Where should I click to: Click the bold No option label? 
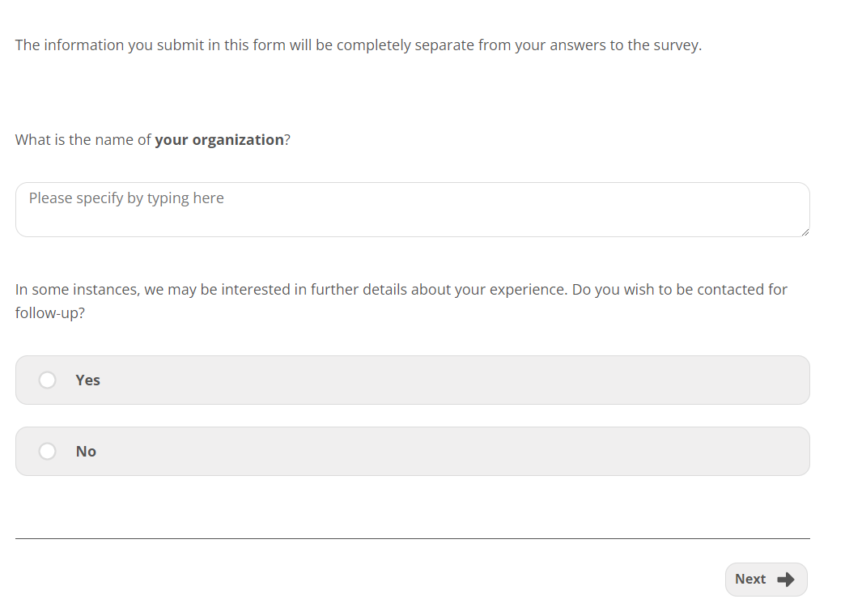(86, 452)
